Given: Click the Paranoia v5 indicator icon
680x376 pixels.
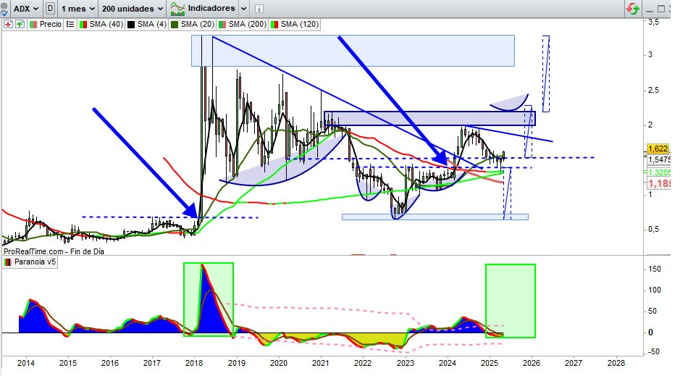Looking at the screenshot, I should click(x=7, y=262).
